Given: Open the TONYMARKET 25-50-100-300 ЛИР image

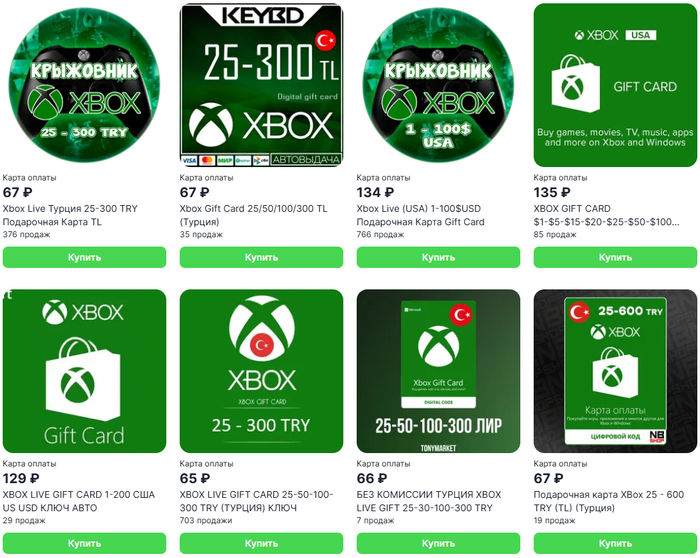Looking at the screenshot, I should tap(438, 371).
